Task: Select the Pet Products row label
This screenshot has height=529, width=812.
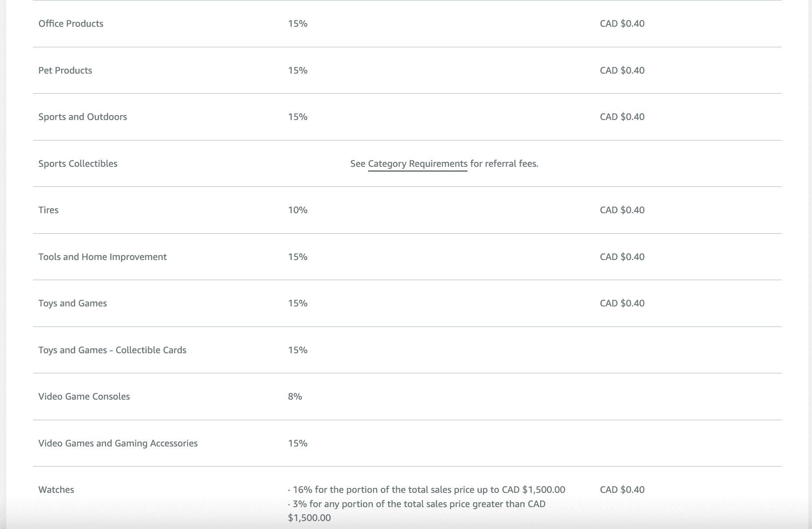Action: (x=65, y=70)
